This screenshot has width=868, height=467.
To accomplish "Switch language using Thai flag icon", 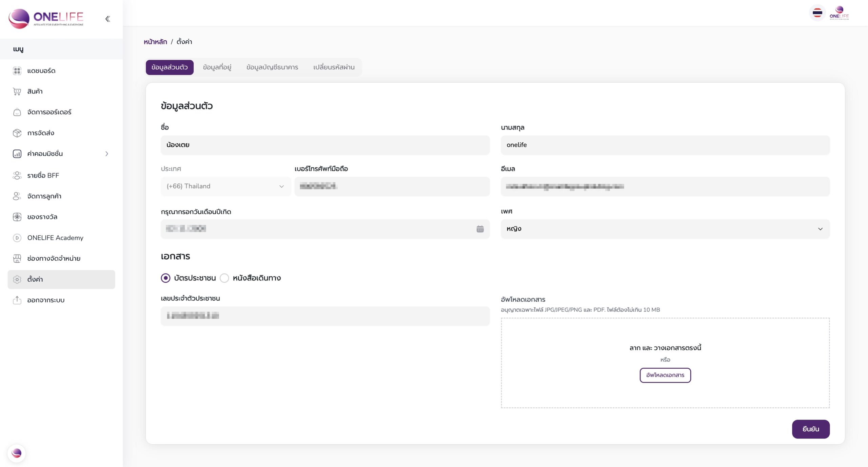I will click(817, 13).
